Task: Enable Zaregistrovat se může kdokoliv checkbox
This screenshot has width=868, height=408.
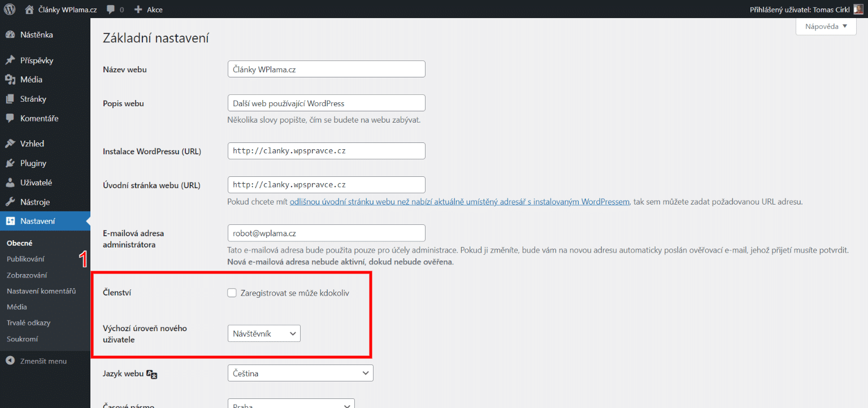Action: pos(232,293)
